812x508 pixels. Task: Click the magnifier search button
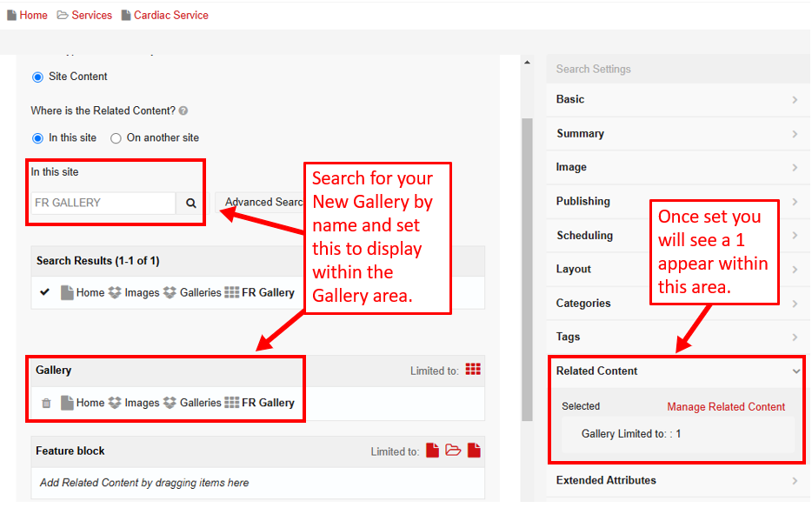coord(190,203)
